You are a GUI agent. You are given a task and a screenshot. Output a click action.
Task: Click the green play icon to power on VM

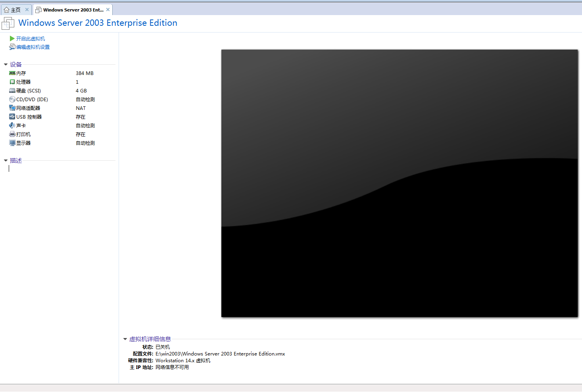(12, 38)
